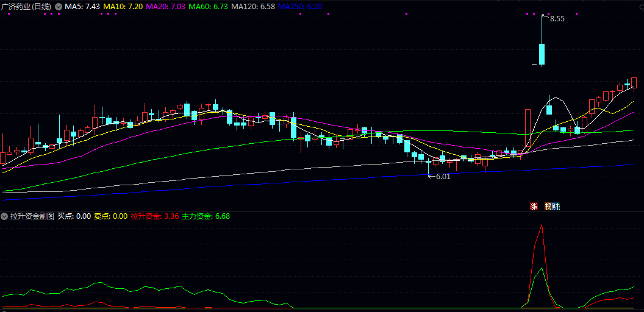Click the 8.55 high price marker
Screen dimensions: 644x312
tap(557, 19)
